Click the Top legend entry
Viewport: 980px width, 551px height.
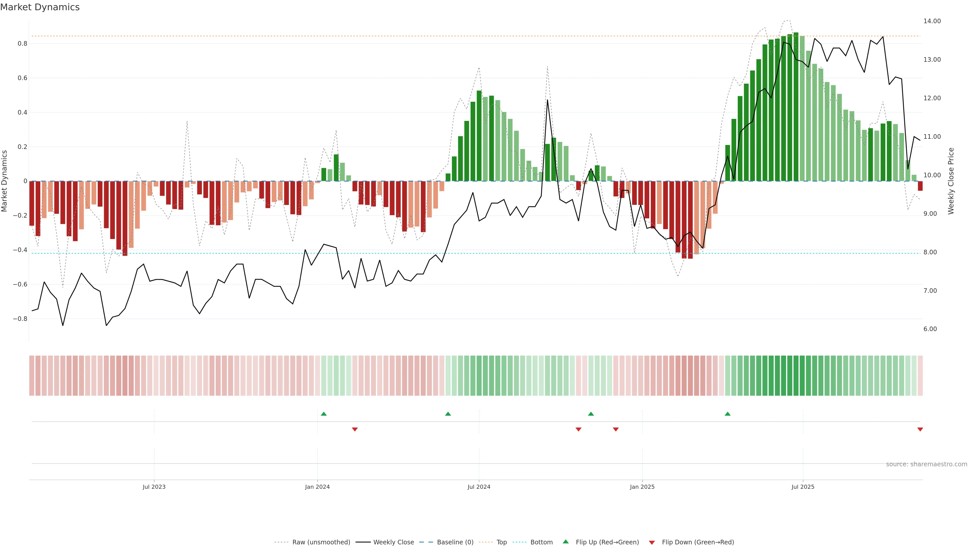coord(501,542)
